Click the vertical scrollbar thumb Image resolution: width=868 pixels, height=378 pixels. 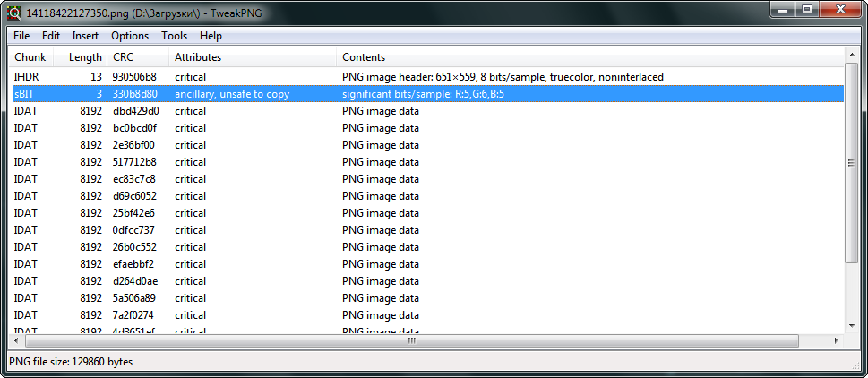[x=851, y=162]
